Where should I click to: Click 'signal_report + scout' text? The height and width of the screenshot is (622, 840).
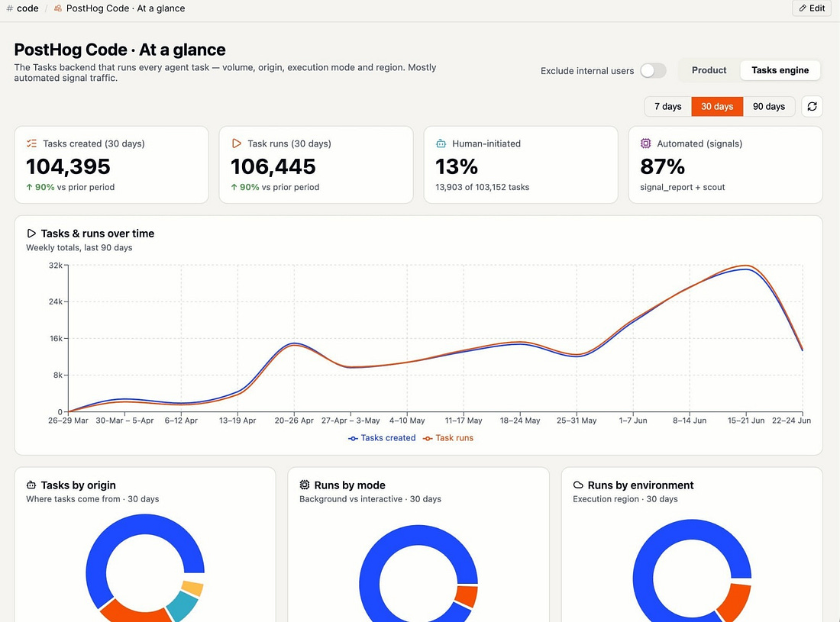coord(683,187)
